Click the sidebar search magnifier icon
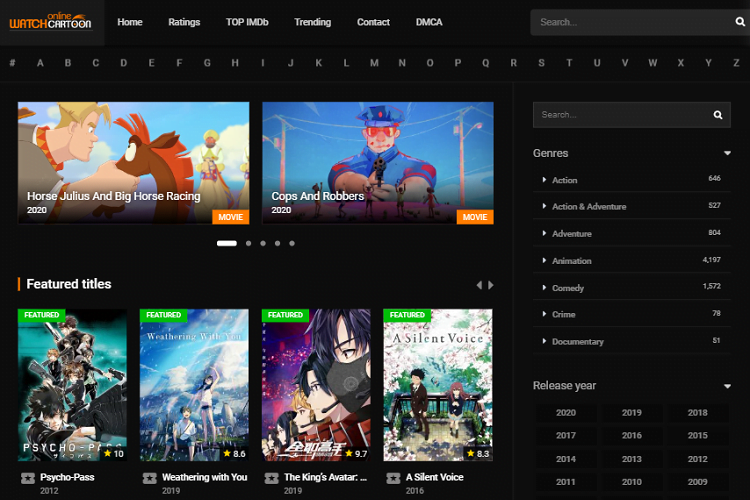 coord(717,115)
